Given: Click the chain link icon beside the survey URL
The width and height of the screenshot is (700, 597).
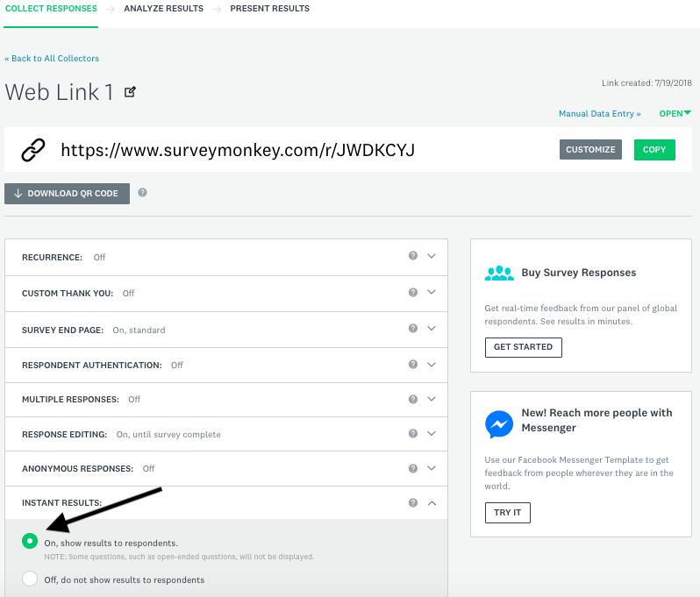Looking at the screenshot, I should (x=33, y=150).
